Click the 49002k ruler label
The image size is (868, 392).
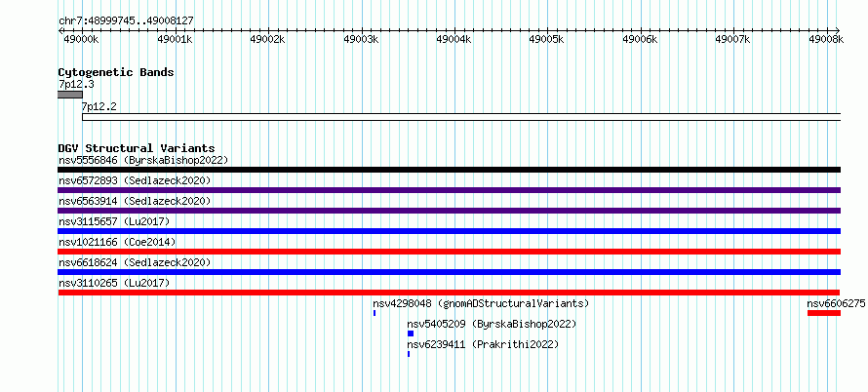267,39
